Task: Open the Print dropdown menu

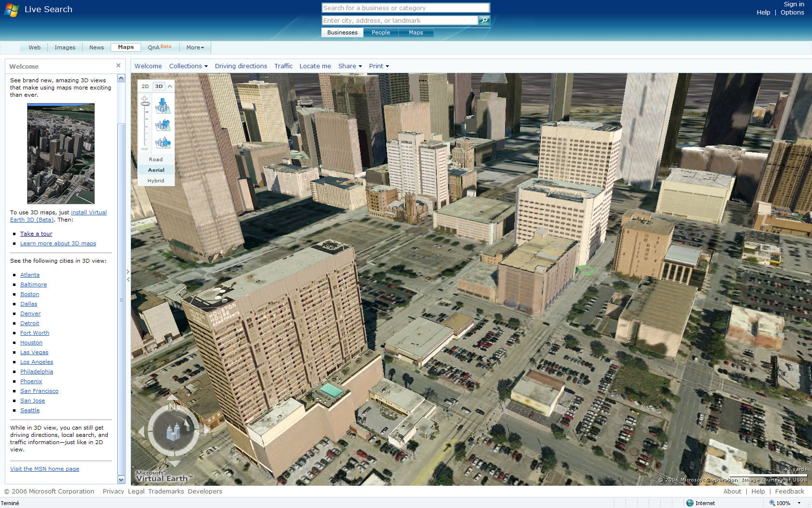Action: pos(379,66)
